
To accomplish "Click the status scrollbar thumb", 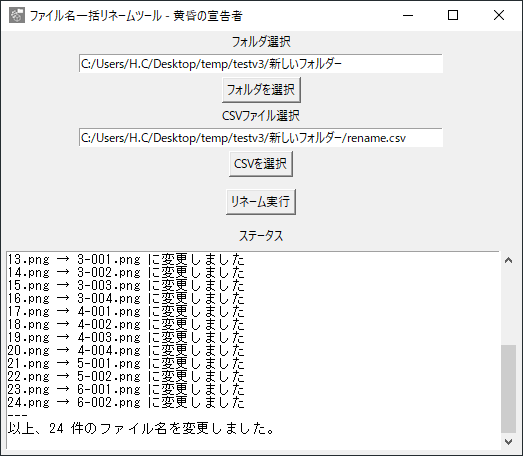I will pos(508,389).
